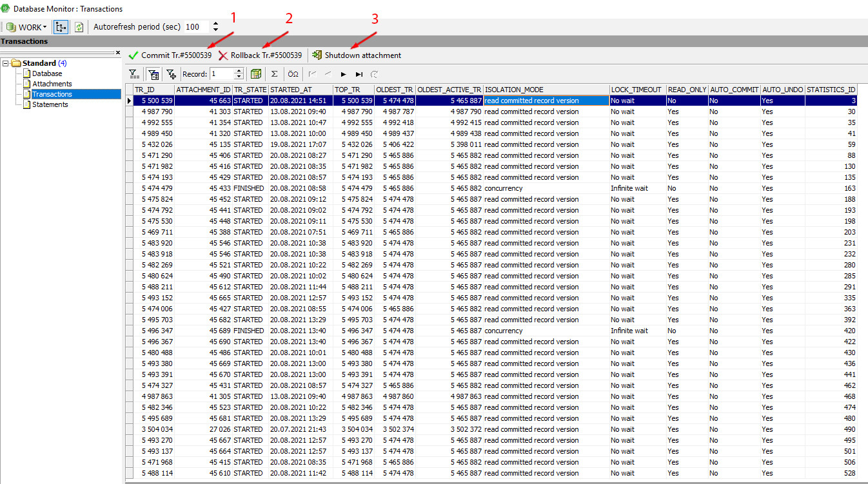
Task: Click TR_ID cell 5 496 347
Action: coord(153,331)
